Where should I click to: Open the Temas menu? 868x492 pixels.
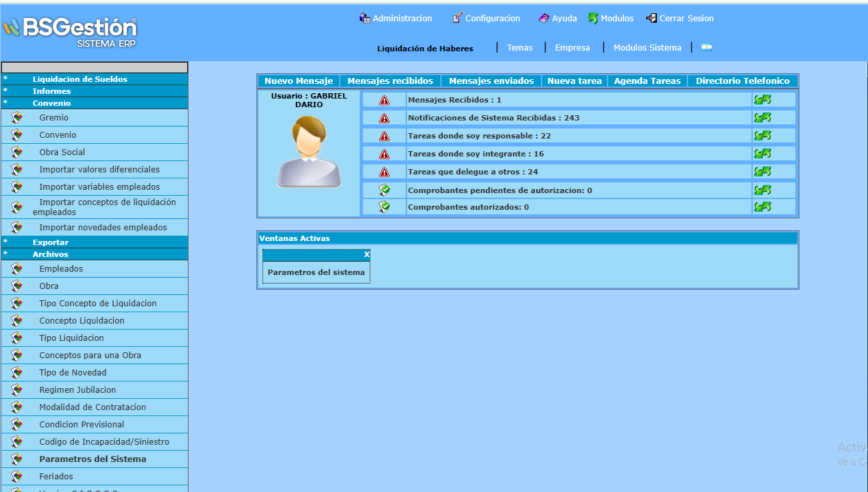pyautogui.click(x=520, y=48)
